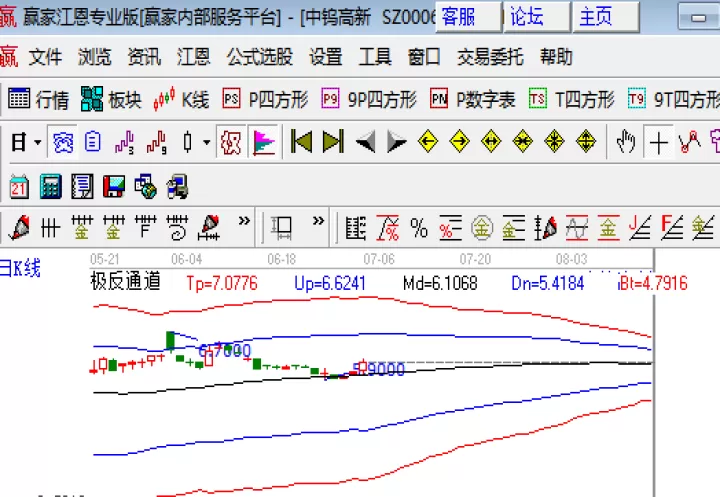
Task: Toggle the 极 channel indicator button
Action: pos(231,142)
